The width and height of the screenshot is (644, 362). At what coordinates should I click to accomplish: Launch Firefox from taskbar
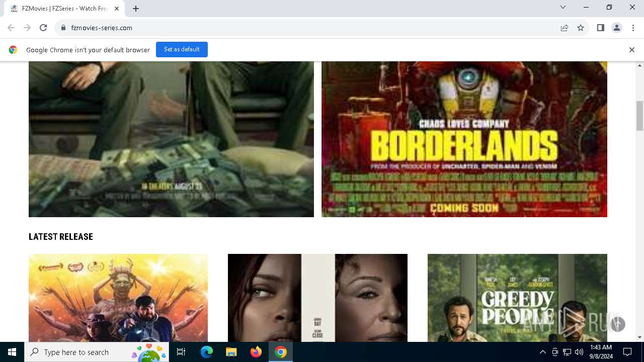(x=256, y=352)
